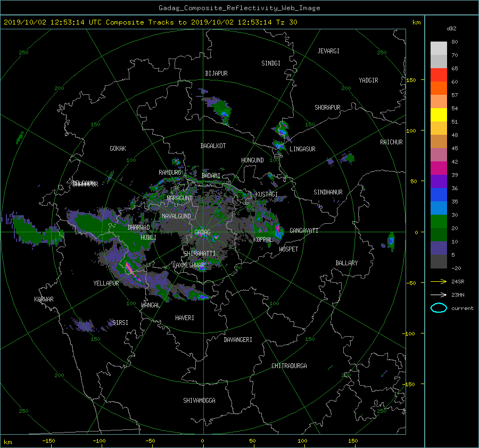Click the HANGAL map label
The height and width of the screenshot is (448, 479).
pos(150,305)
